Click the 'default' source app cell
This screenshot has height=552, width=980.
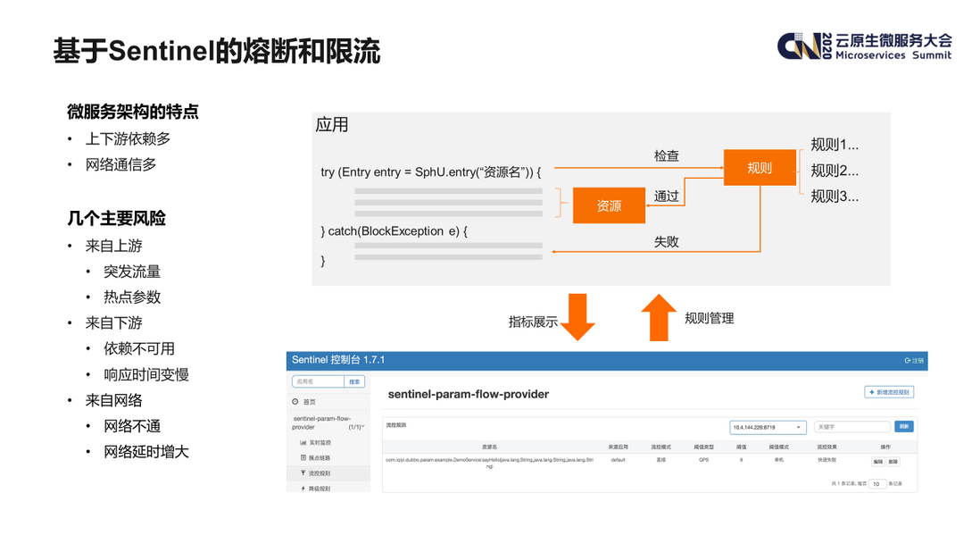[619, 460]
